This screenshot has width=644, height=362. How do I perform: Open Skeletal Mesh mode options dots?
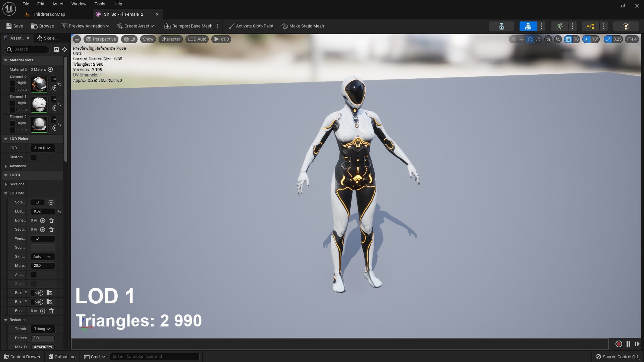[541, 26]
